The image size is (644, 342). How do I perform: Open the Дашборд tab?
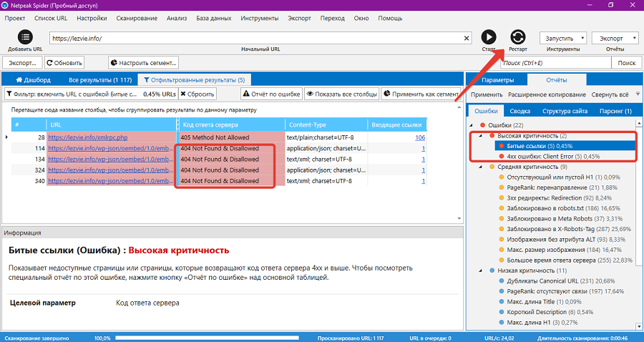pos(33,80)
